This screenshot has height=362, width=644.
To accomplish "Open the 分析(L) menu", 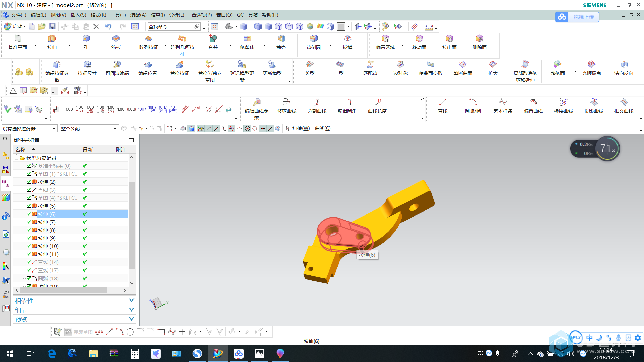I will (x=177, y=15).
